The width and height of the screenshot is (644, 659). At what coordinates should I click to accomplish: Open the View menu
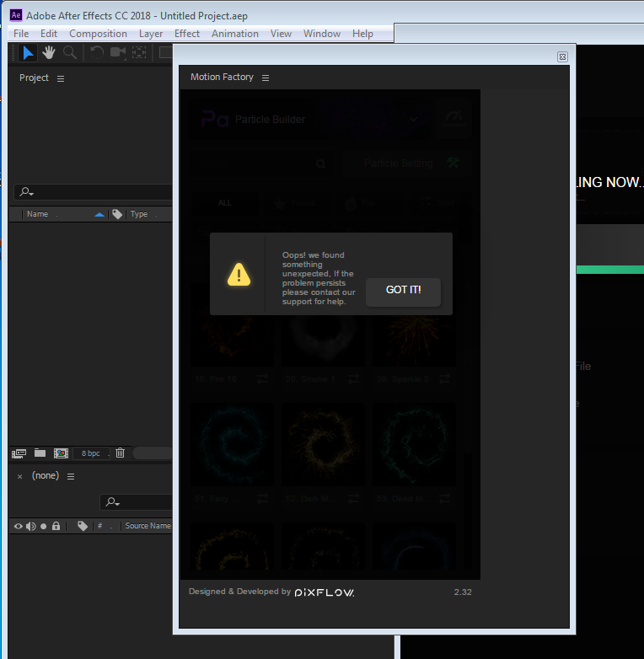tap(281, 34)
